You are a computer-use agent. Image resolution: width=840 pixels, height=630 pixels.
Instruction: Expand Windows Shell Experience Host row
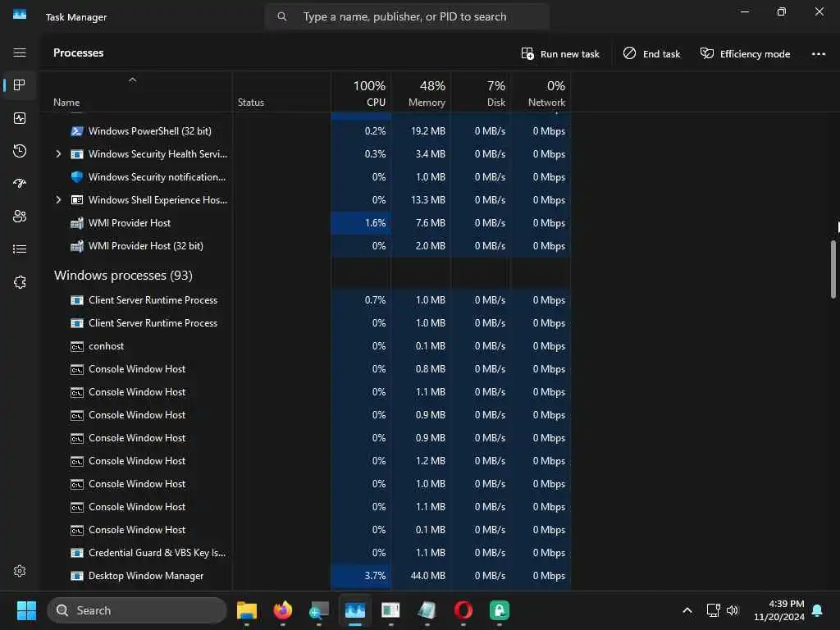(58, 200)
